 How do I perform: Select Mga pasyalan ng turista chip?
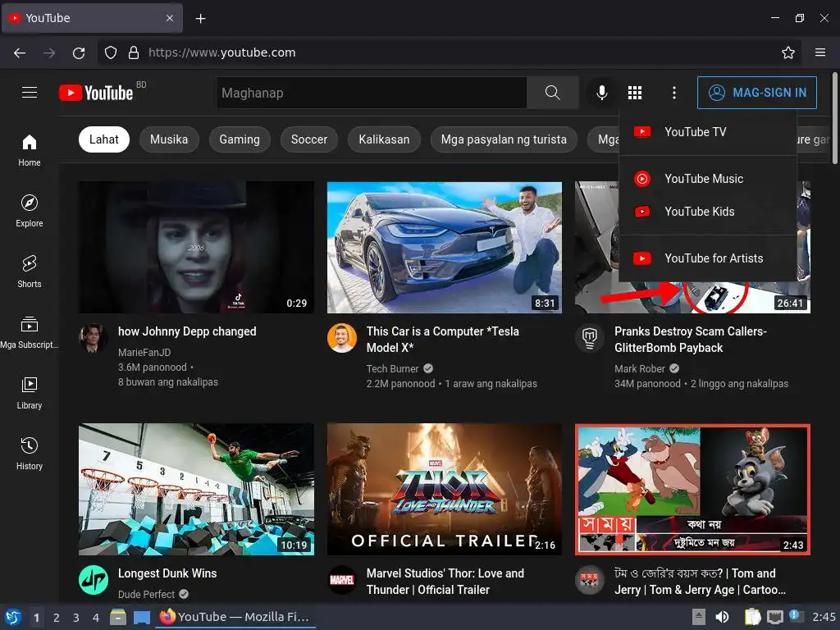pyautogui.click(x=504, y=139)
